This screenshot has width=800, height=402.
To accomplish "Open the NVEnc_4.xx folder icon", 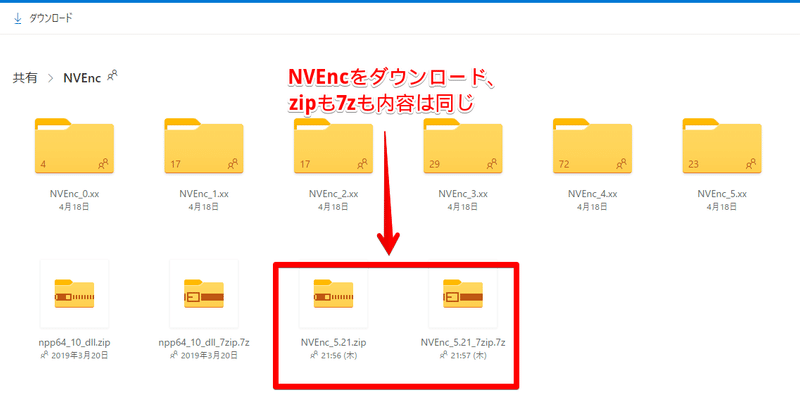I will click(593, 146).
